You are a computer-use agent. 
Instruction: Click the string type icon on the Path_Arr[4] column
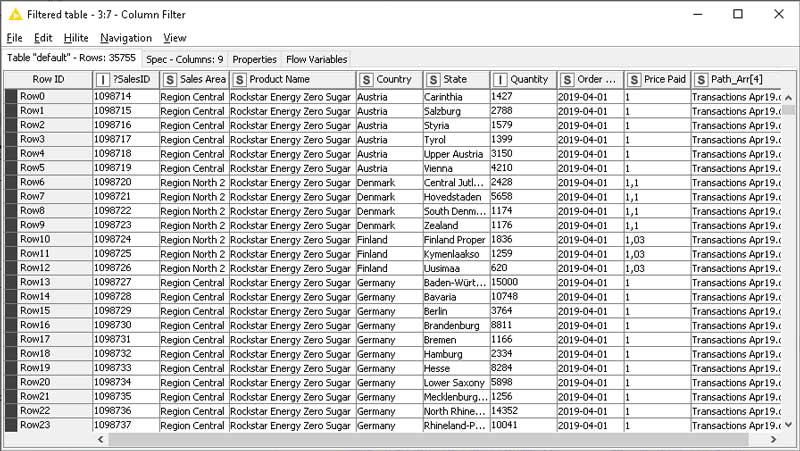(701, 80)
